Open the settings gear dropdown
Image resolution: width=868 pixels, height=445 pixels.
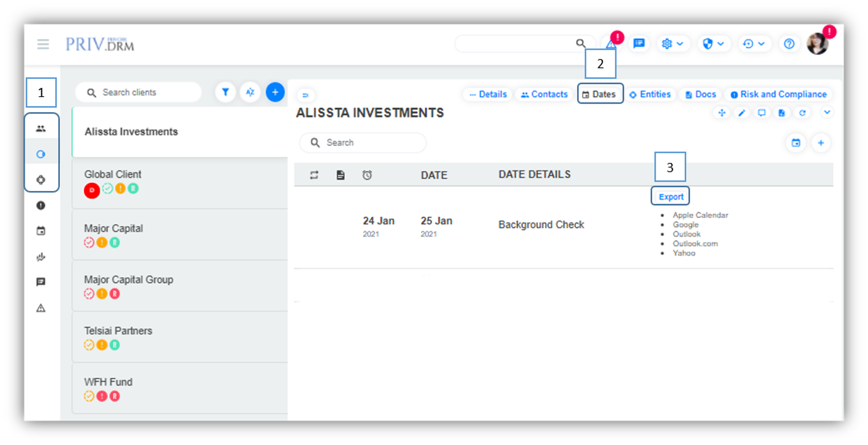tap(672, 44)
